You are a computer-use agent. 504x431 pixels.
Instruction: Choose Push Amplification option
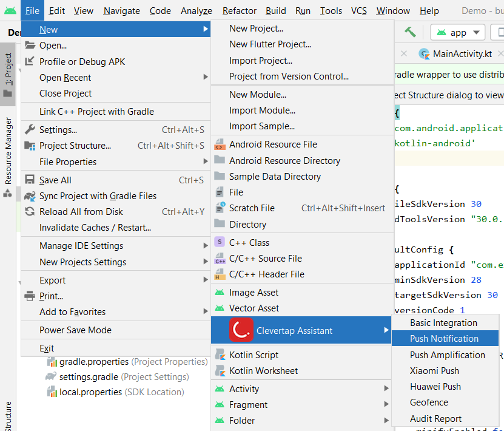point(445,355)
